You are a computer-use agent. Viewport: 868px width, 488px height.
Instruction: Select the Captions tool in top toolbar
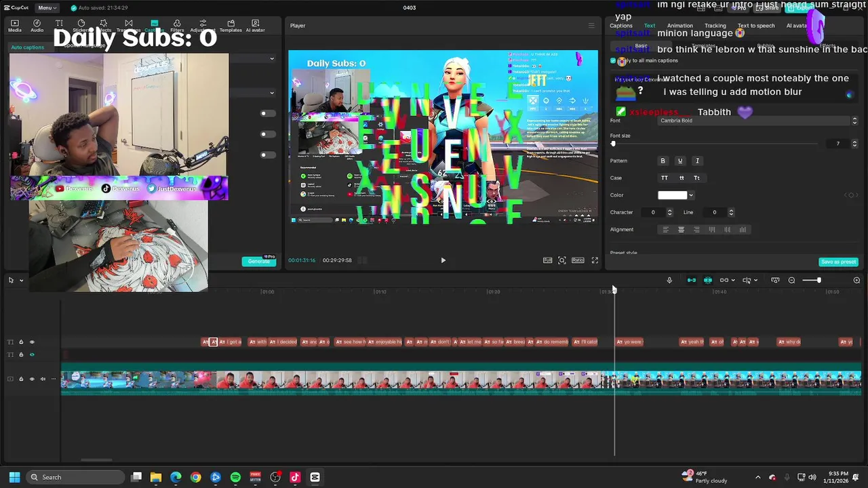[x=154, y=26]
